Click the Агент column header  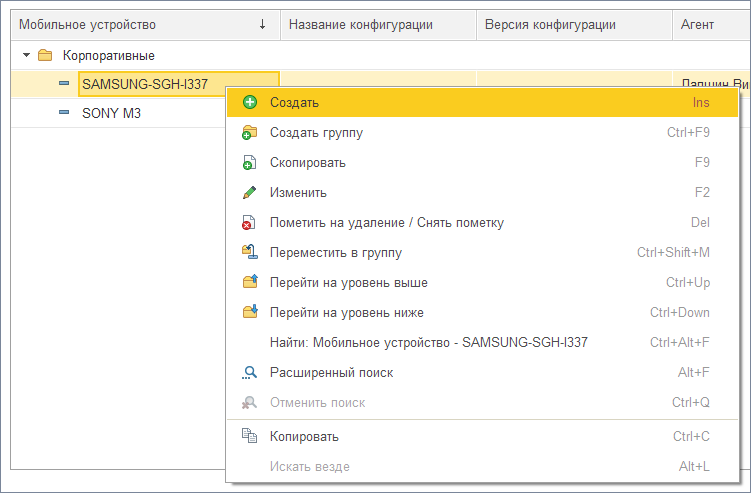click(711, 24)
